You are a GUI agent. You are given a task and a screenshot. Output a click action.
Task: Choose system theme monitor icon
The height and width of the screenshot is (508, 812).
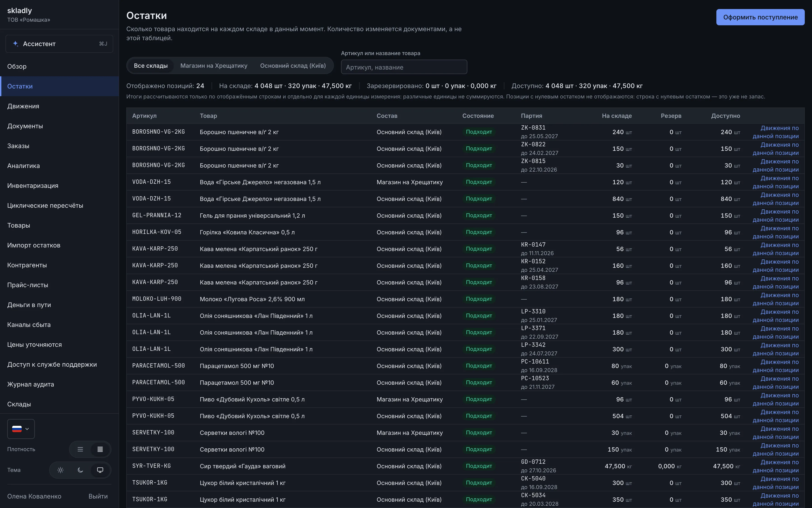[x=100, y=470]
